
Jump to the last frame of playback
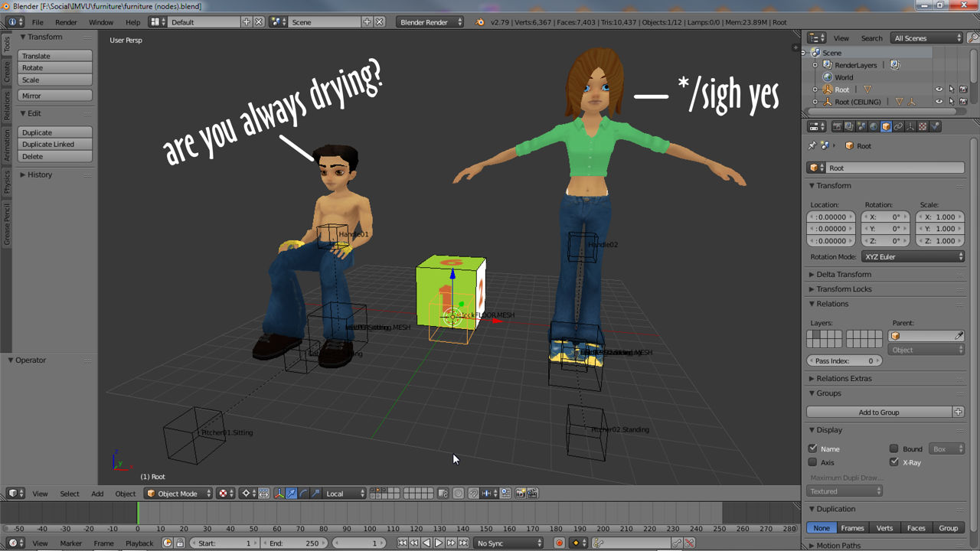tap(463, 543)
